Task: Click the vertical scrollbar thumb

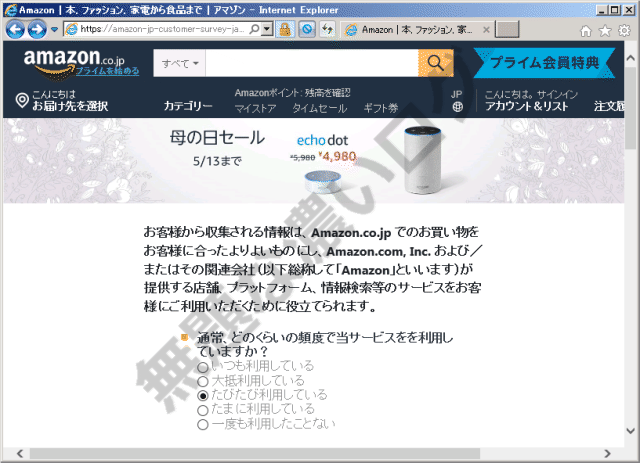Action: (631, 108)
